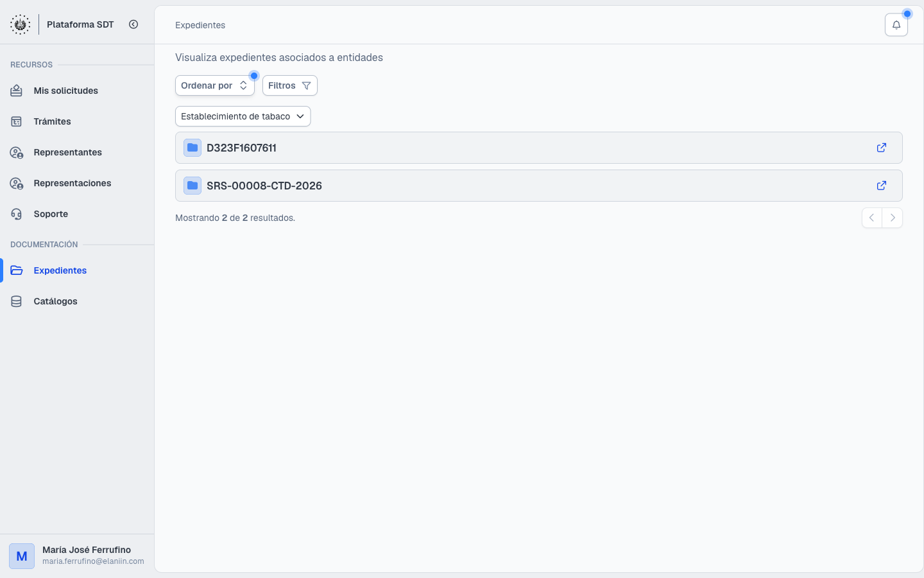Open external link for SRS-00008-CTD-2026
This screenshot has width=924, height=578.
[882, 186]
